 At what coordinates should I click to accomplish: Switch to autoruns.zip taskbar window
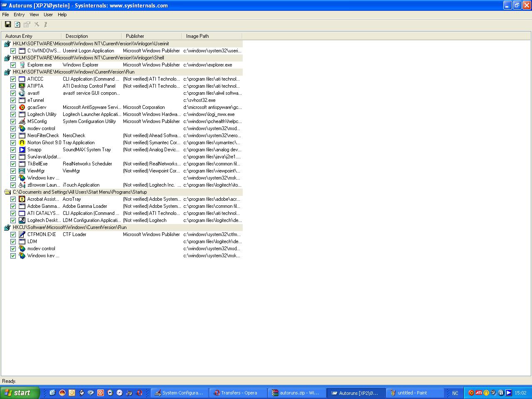[297, 393]
